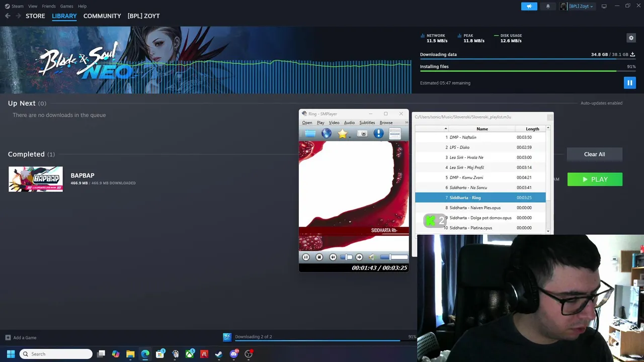Open the View menu in Steam
The width and height of the screenshot is (644, 362).
[x=33, y=6]
